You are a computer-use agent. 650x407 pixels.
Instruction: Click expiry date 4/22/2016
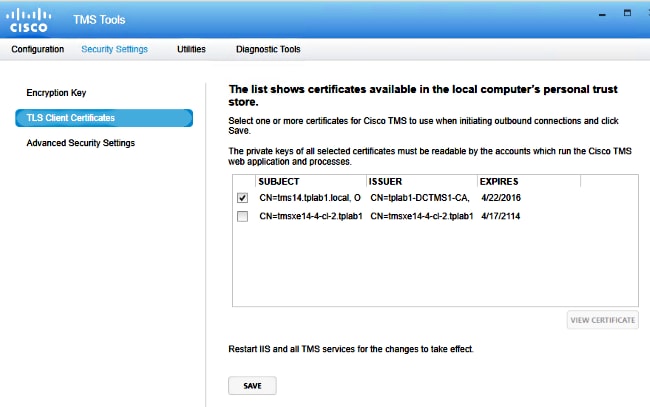501,198
